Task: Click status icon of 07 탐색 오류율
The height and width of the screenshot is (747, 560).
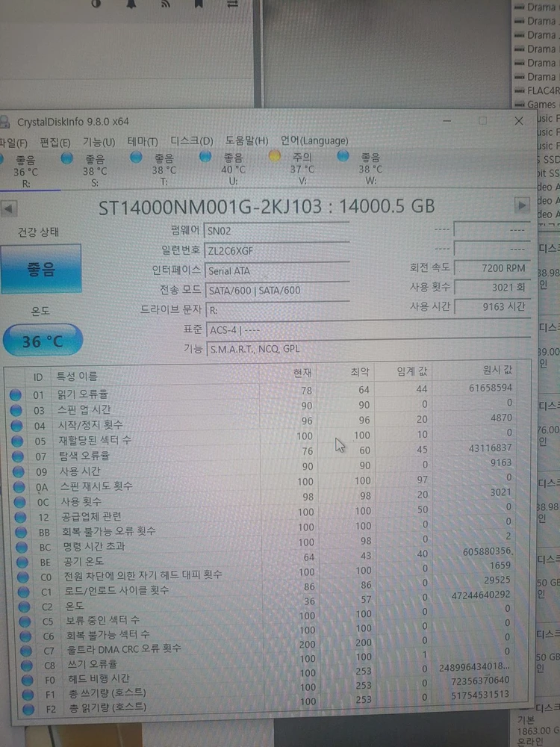Action: point(18,456)
